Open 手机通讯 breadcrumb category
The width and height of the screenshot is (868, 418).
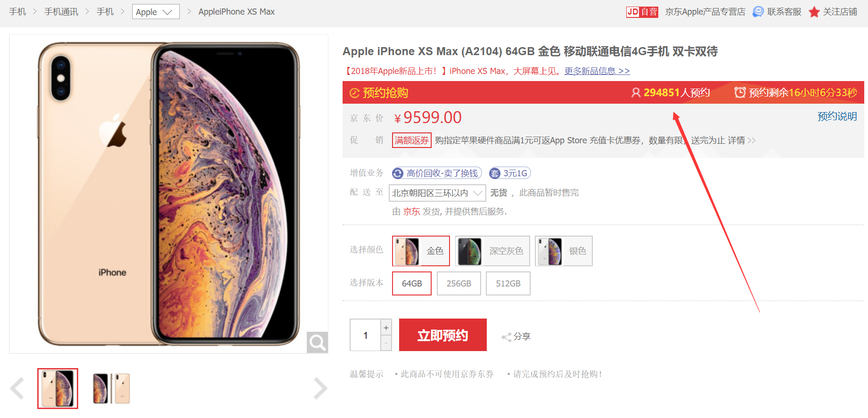pyautogui.click(x=61, y=12)
